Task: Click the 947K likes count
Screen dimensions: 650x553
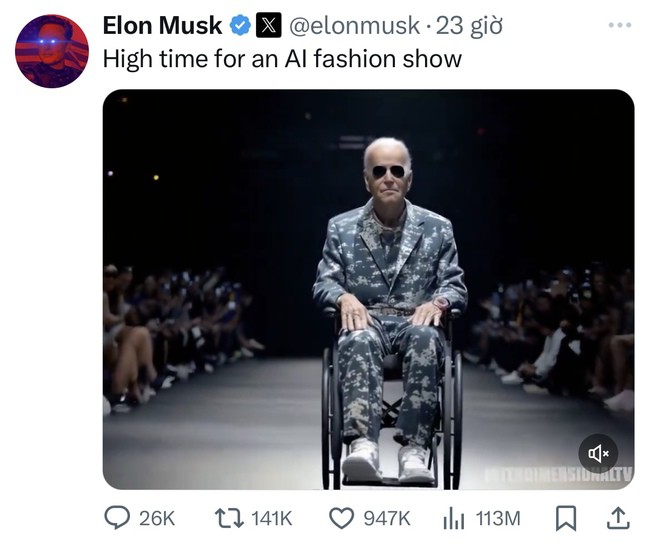Action: [x=386, y=518]
